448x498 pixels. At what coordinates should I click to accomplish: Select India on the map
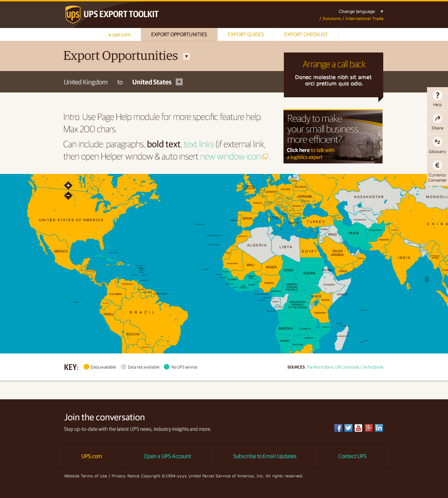click(404, 258)
